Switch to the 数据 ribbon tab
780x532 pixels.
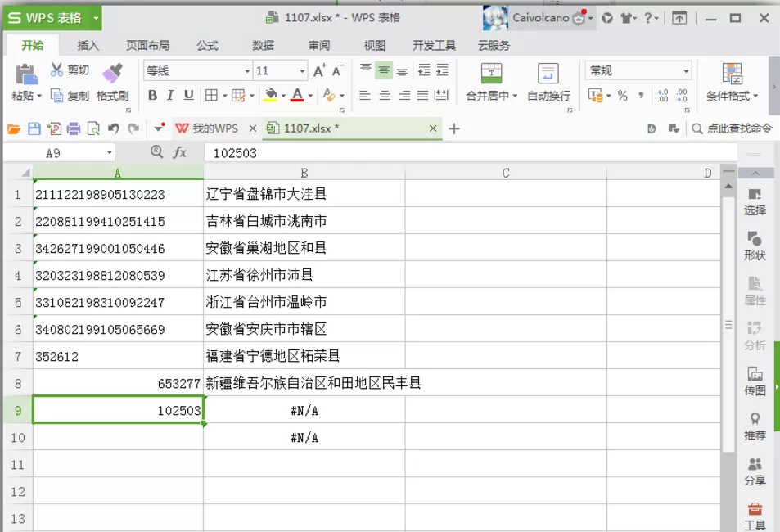[264, 46]
